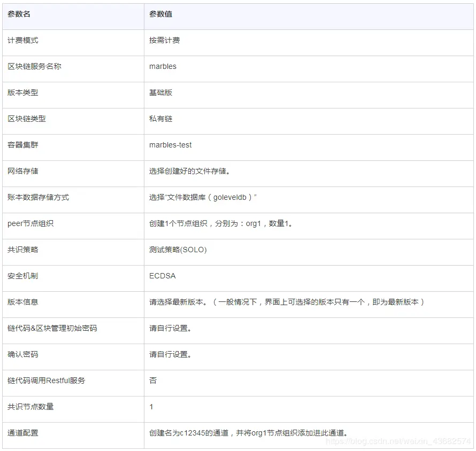The image size is (476, 451).
Task: Select the 计费模式 cell
Action: pos(73,43)
